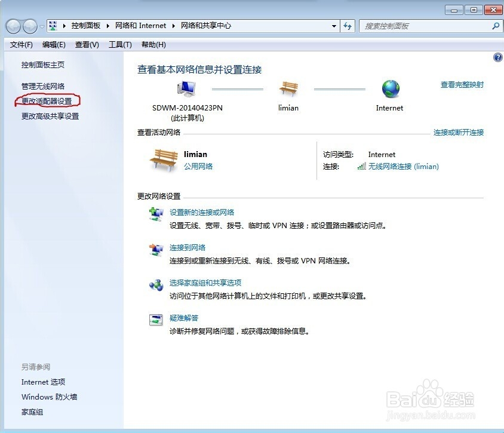Open the Help question mark icon
The image size is (504, 433).
(x=497, y=57)
